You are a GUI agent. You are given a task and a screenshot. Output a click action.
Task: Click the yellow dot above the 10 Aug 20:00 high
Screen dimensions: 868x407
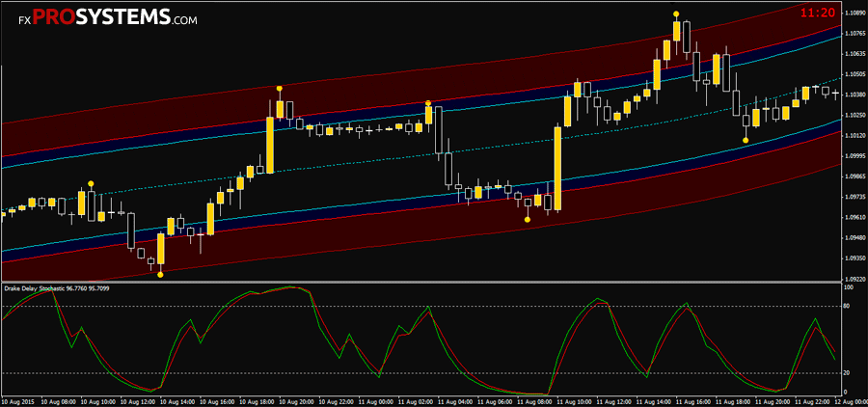[x=280, y=88]
